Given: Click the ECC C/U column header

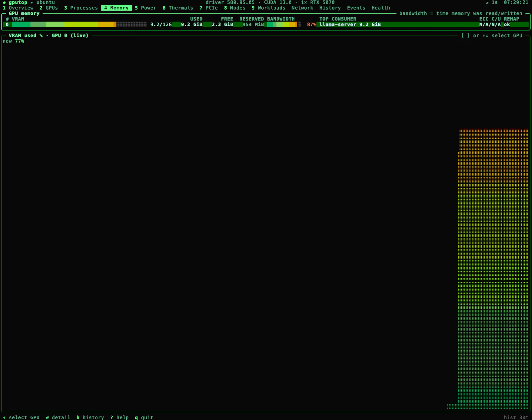Looking at the screenshot, I should coord(490,19).
